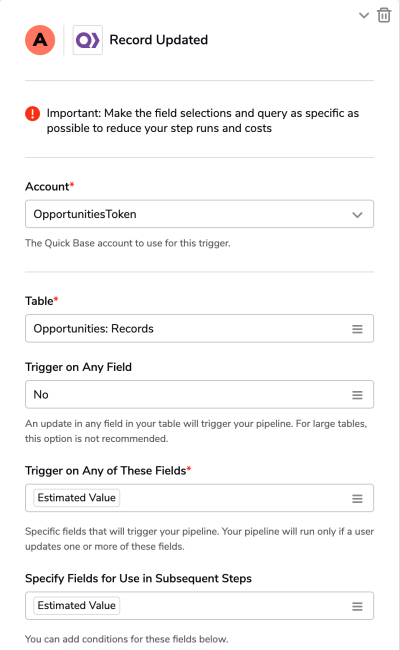Click the Account field label
The image size is (400, 650).
click(49, 187)
